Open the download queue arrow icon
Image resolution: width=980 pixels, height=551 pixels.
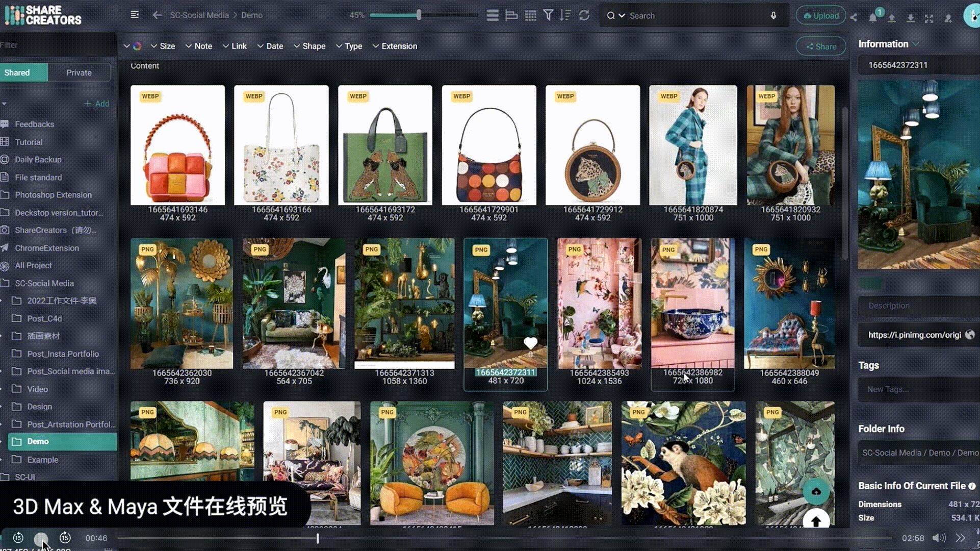pos(911,18)
